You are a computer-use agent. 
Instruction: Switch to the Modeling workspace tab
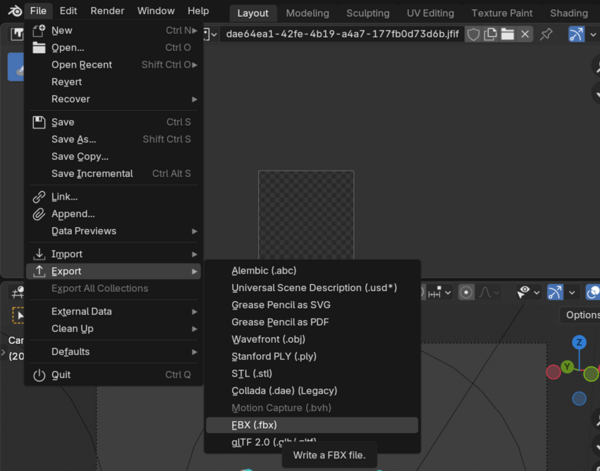click(308, 13)
